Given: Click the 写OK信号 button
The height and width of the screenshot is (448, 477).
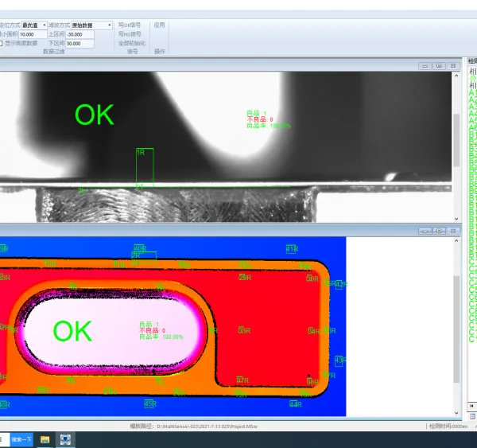Looking at the screenshot, I should tap(130, 25).
